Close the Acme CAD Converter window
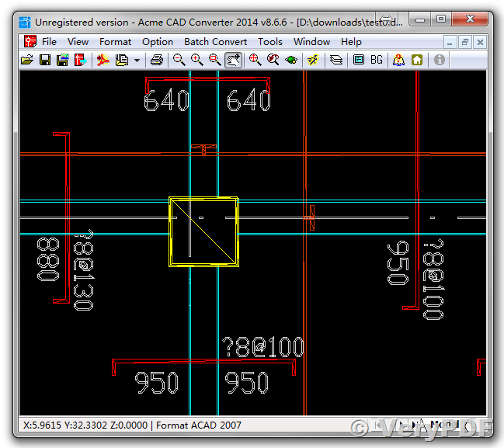Image resolution: width=504 pixels, height=448 pixels. (x=470, y=19)
